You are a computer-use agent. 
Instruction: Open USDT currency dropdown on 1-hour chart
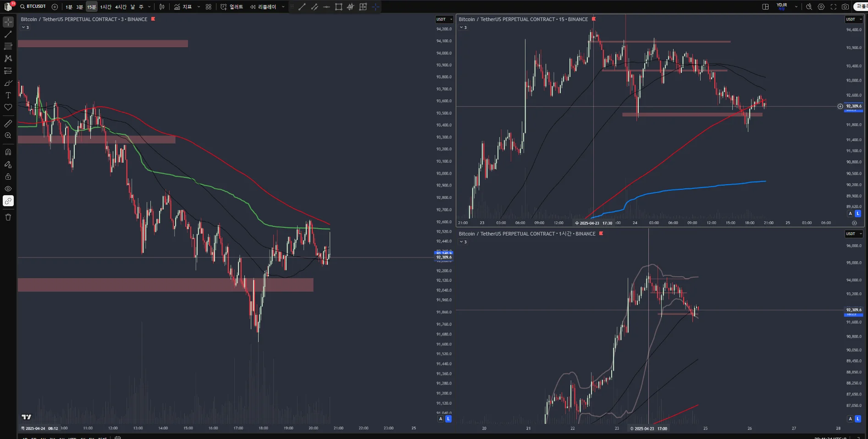[854, 234]
